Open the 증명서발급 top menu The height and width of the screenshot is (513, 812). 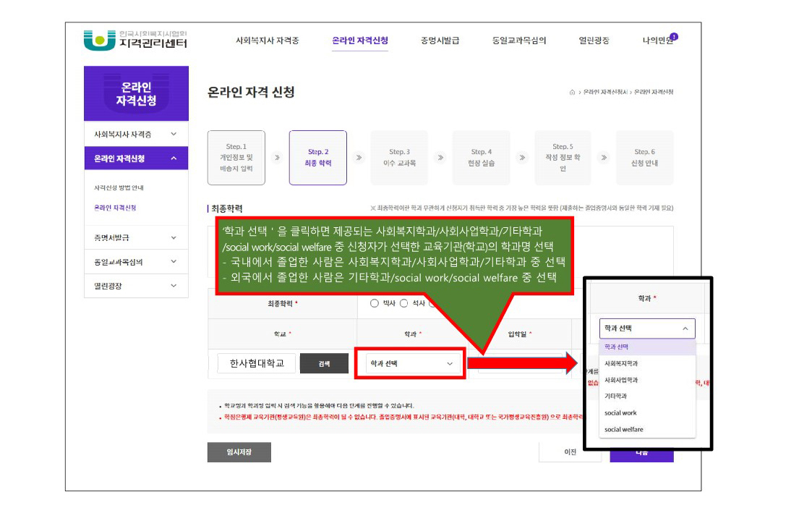coord(440,41)
